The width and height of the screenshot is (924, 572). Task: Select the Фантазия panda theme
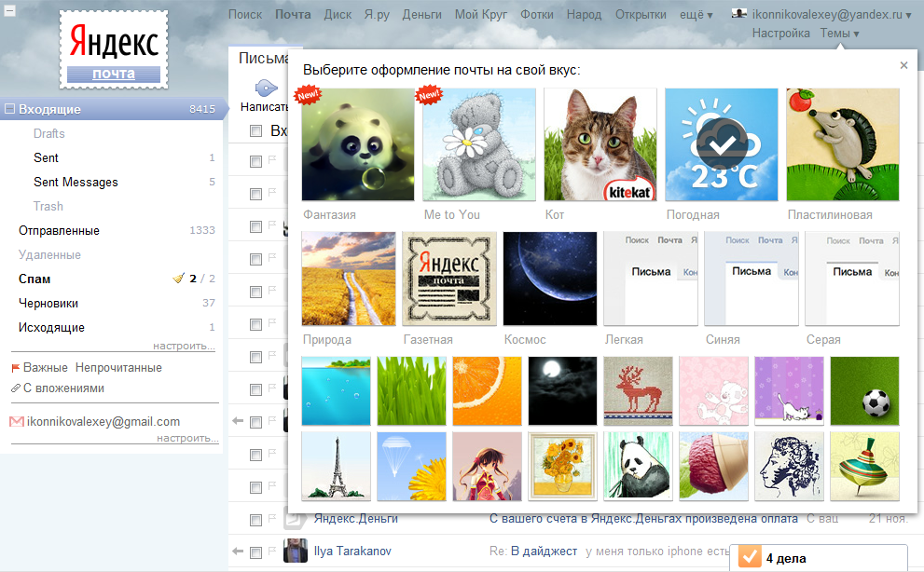(358, 145)
